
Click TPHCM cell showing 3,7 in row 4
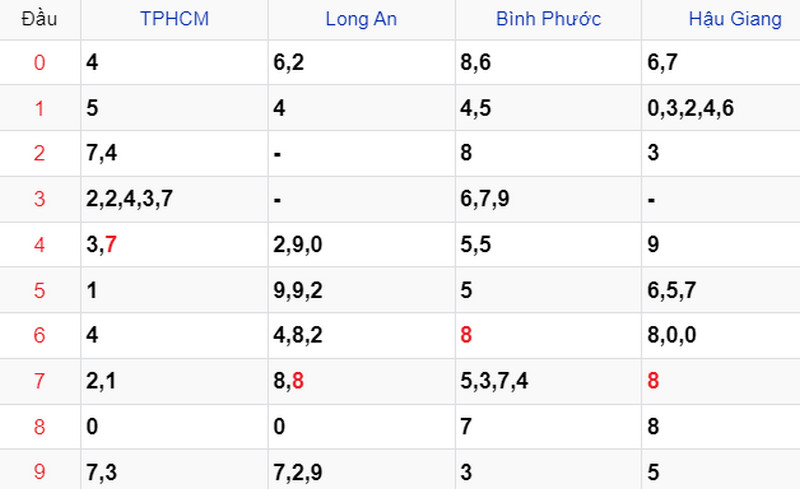pyautogui.click(x=174, y=244)
